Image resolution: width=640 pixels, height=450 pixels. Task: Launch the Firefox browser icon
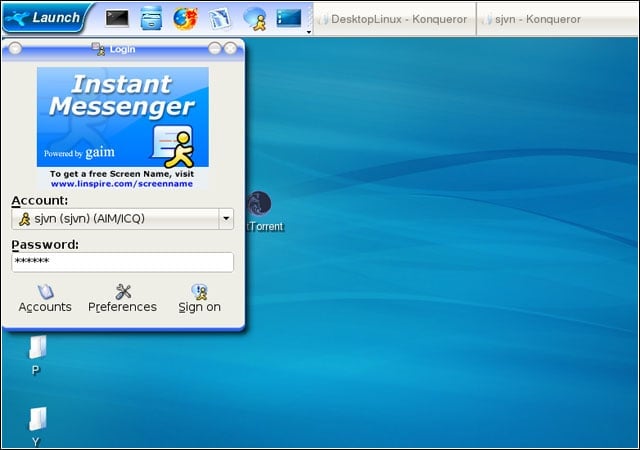185,19
